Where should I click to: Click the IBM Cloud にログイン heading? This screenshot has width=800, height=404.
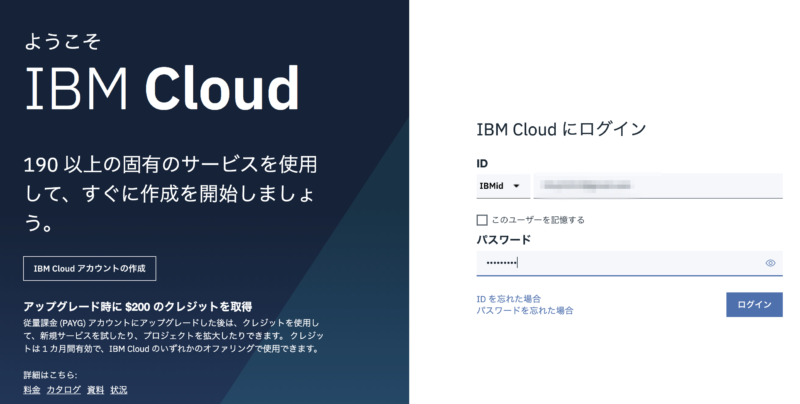(x=561, y=129)
